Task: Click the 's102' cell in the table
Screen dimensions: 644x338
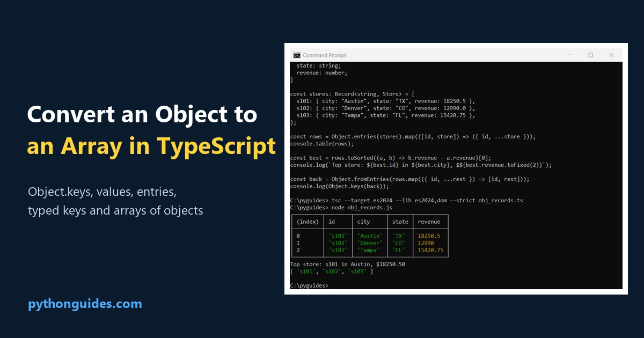Action: pyautogui.click(x=338, y=243)
